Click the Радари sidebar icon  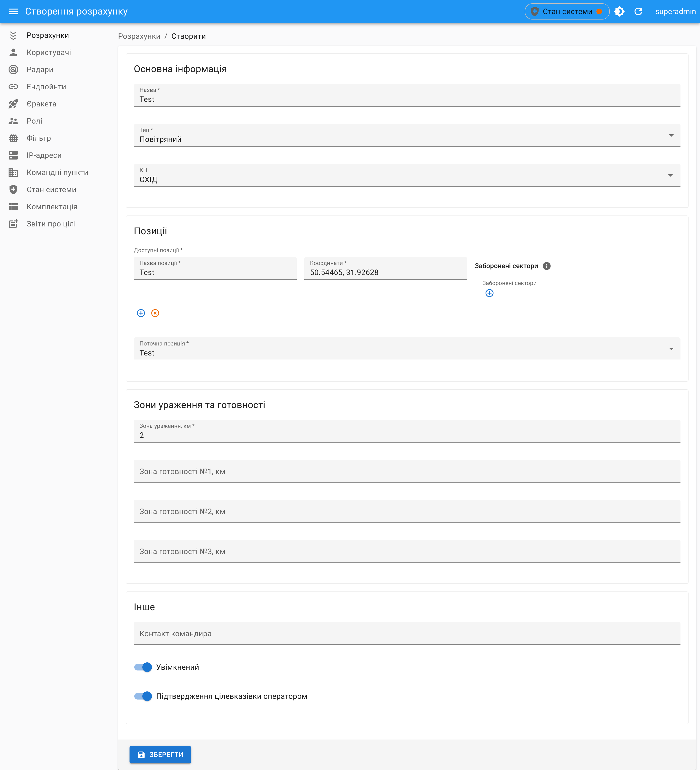(x=13, y=70)
